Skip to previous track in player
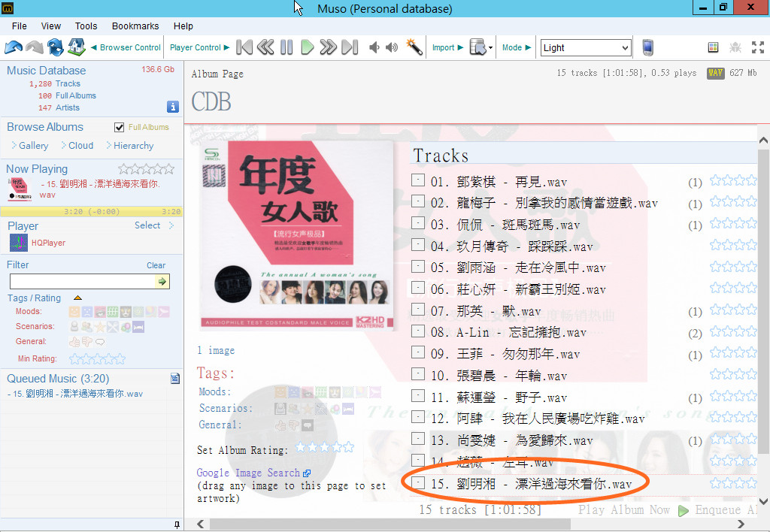Screen dimensions: 770x532 244,47
